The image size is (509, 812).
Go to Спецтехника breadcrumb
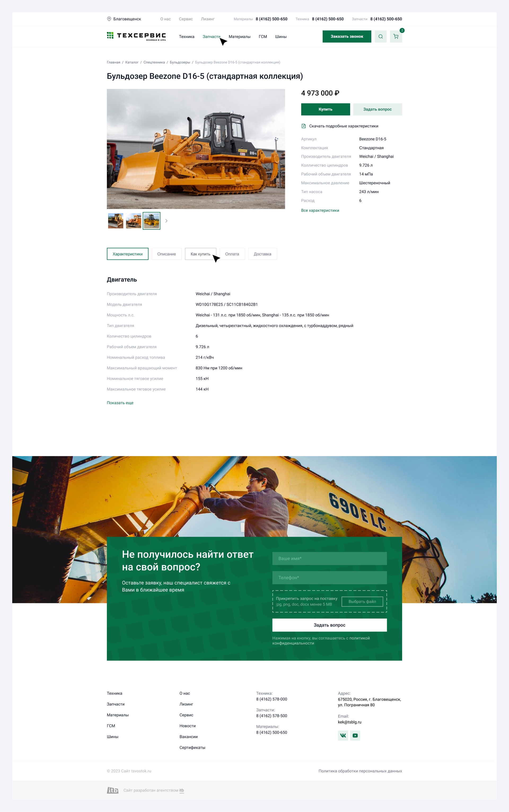[x=154, y=62]
